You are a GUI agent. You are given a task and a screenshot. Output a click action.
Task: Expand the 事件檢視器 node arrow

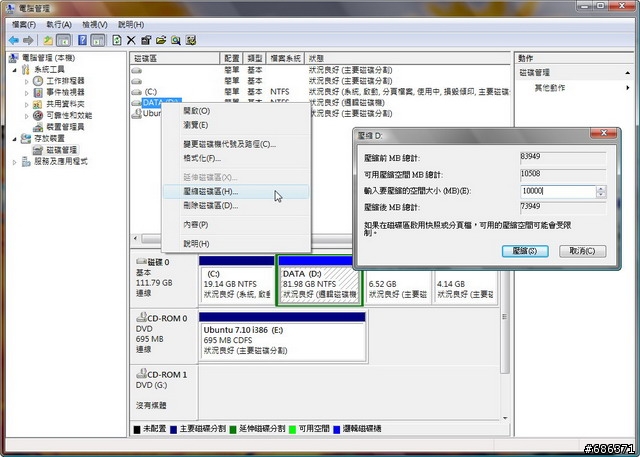coord(27,93)
